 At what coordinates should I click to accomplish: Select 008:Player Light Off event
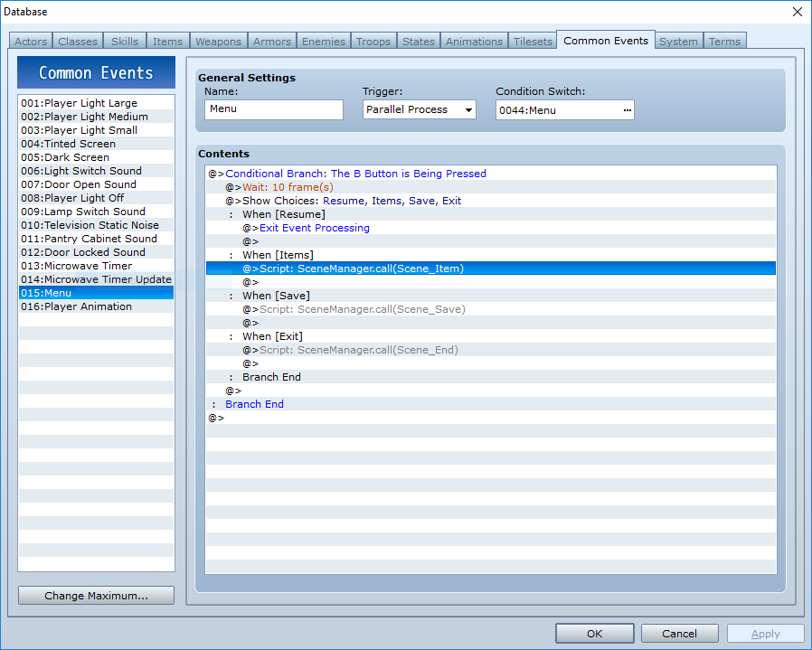point(97,198)
